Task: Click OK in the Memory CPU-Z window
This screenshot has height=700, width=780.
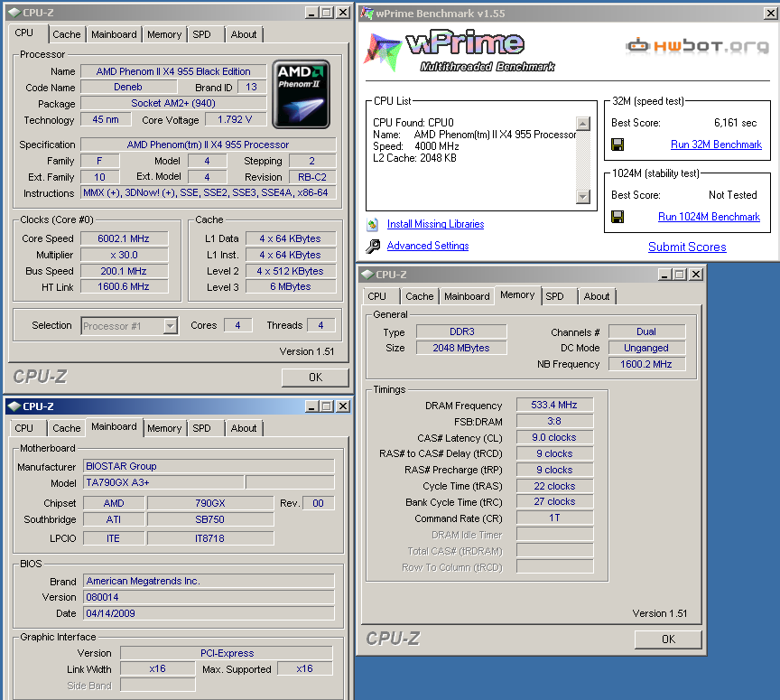Action: click(668, 639)
